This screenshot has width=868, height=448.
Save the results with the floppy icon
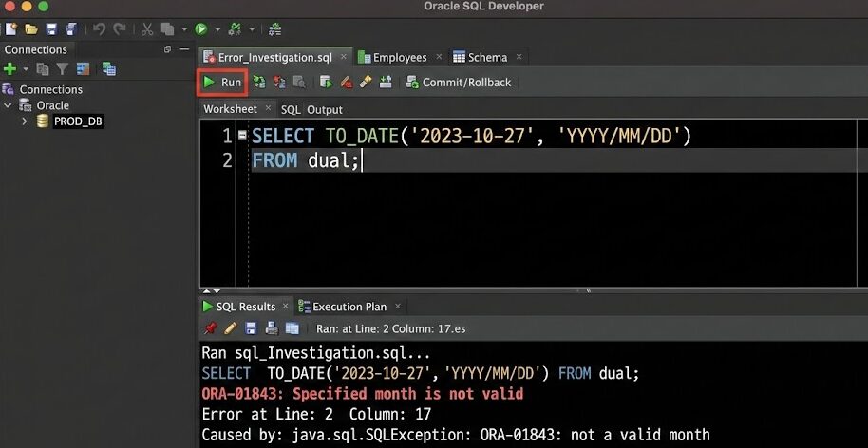(251, 328)
